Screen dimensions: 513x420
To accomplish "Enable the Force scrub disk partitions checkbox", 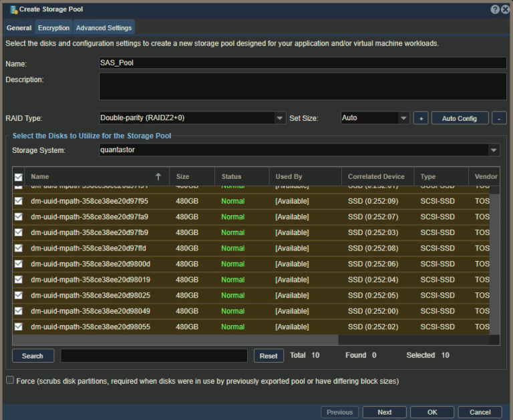I will click(x=10, y=380).
